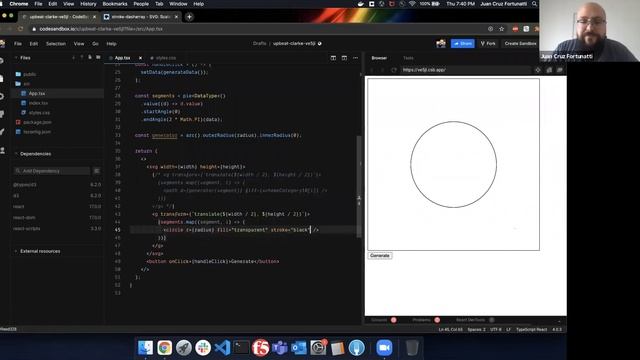Open the editor more options ellipsis
This screenshot has width=640, height=360.
356,58
